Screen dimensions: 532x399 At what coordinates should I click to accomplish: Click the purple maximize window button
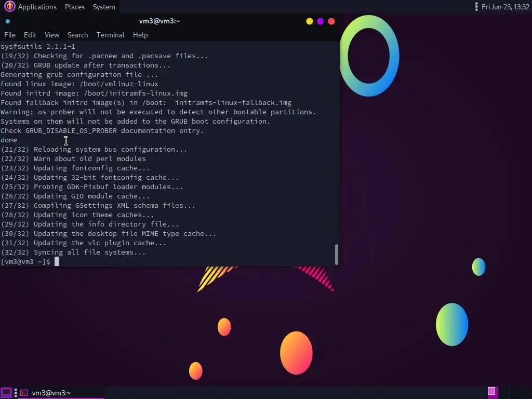320,21
